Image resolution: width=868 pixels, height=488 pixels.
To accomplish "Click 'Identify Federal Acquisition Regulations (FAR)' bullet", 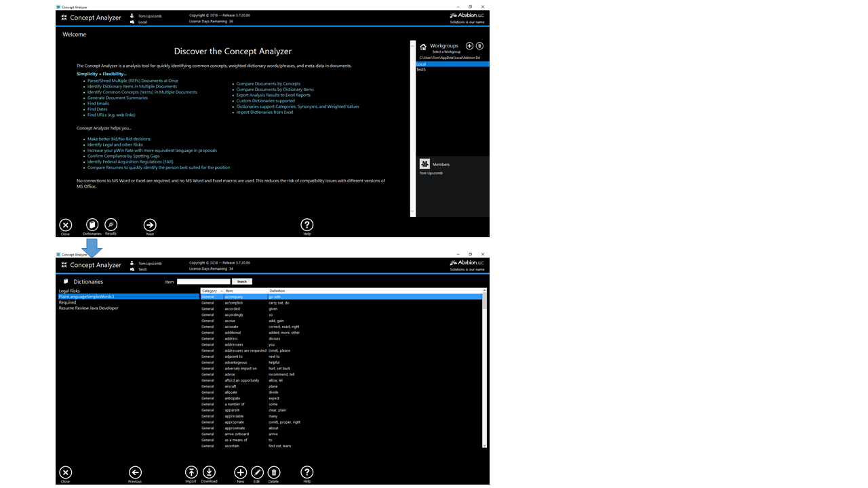I will [x=130, y=162].
